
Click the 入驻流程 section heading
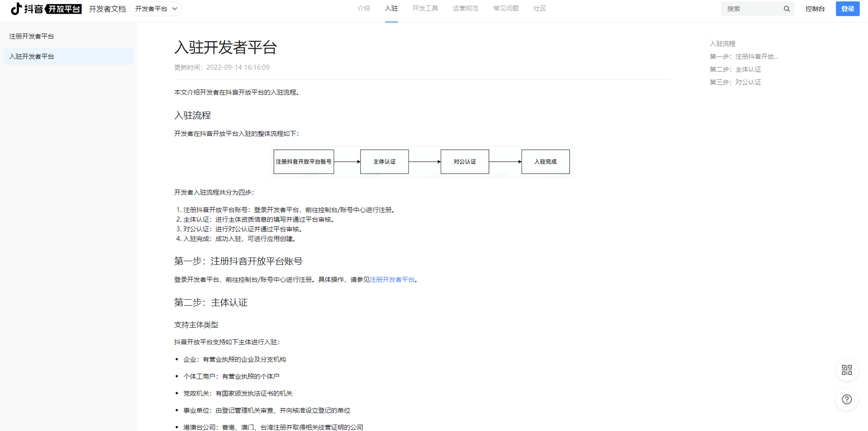193,115
